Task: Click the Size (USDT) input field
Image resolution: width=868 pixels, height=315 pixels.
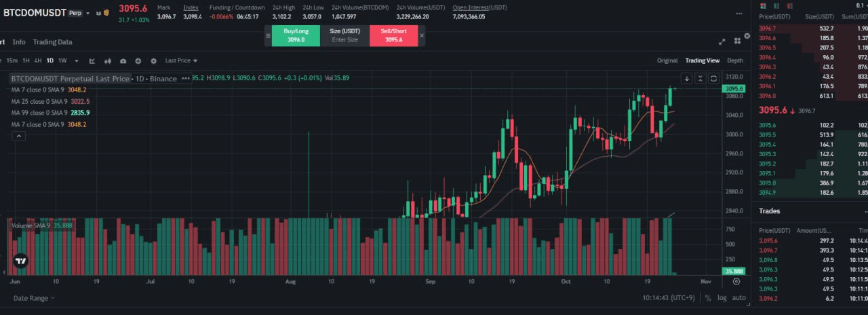Action: pos(344,35)
